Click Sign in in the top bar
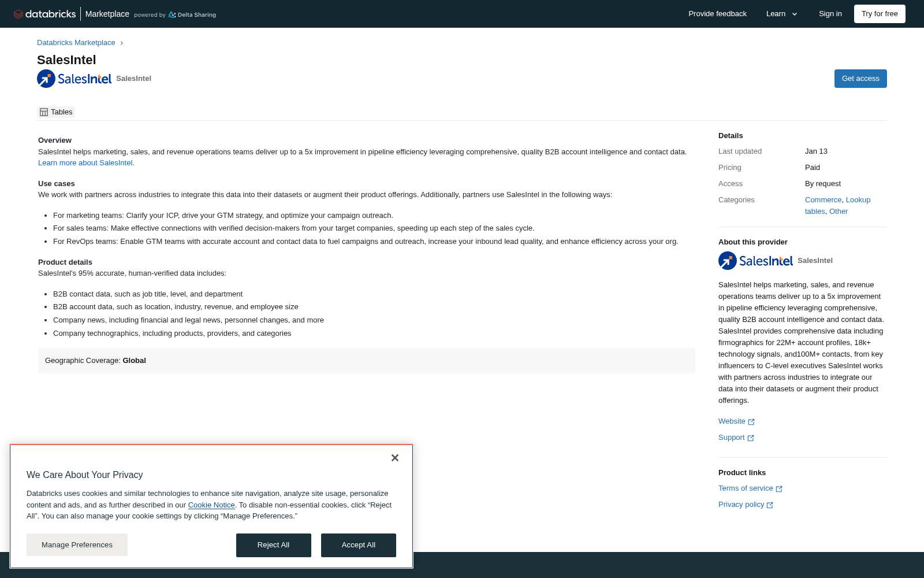 pos(830,14)
